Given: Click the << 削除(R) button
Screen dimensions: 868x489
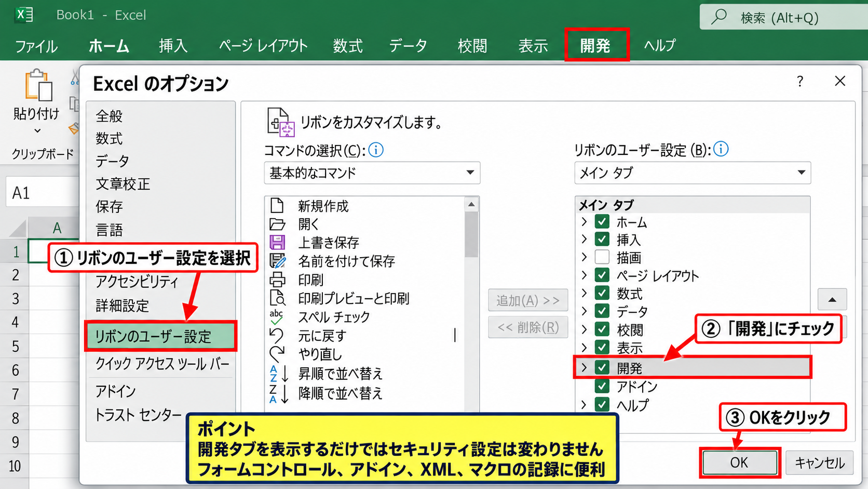Looking at the screenshot, I should [528, 327].
